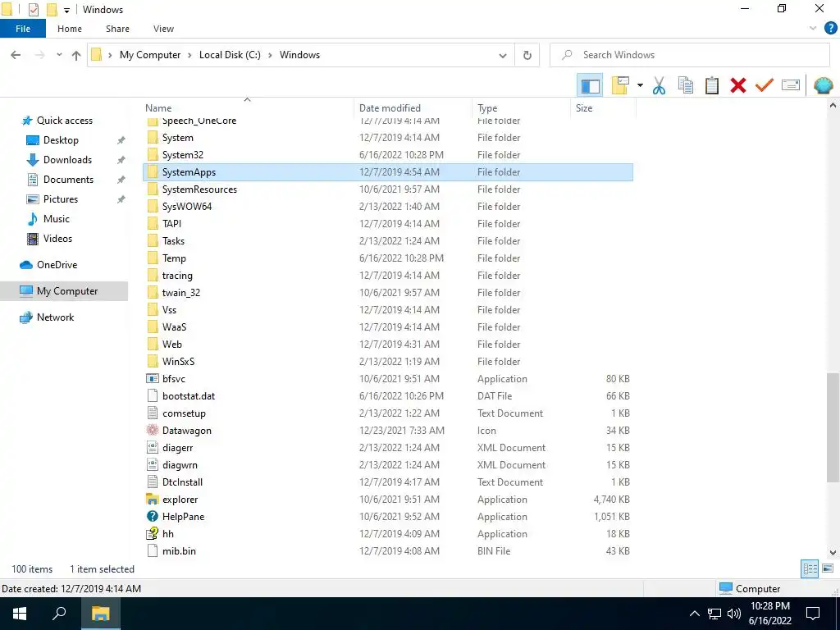840x630 pixels.
Task: Click the file list vertical scrollbar thumb
Action: tap(833, 427)
